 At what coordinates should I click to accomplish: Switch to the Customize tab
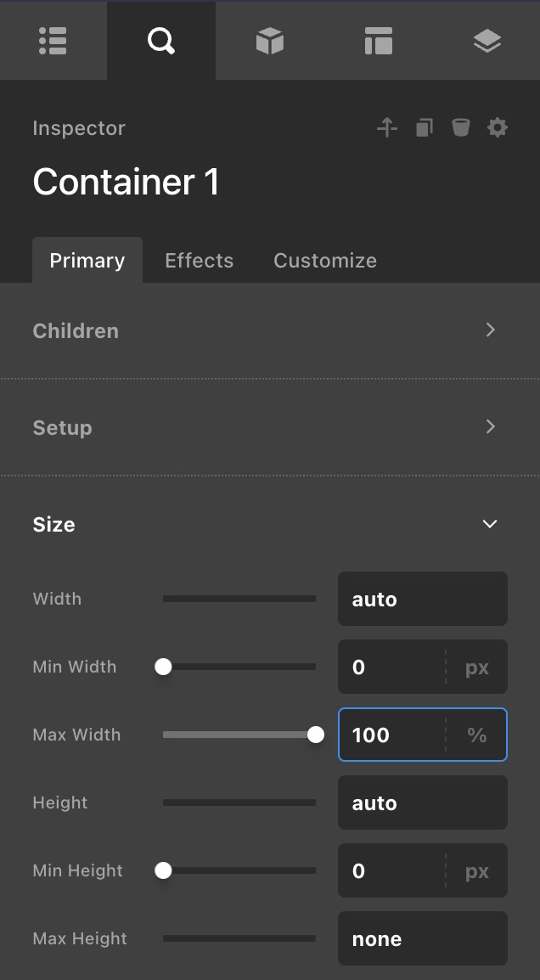pos(325,261)
